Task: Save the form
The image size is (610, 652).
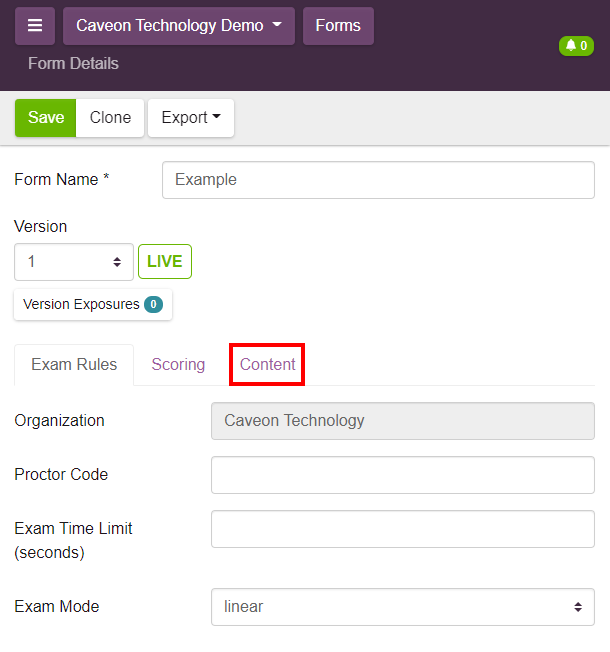Action: tap(45, 118)
